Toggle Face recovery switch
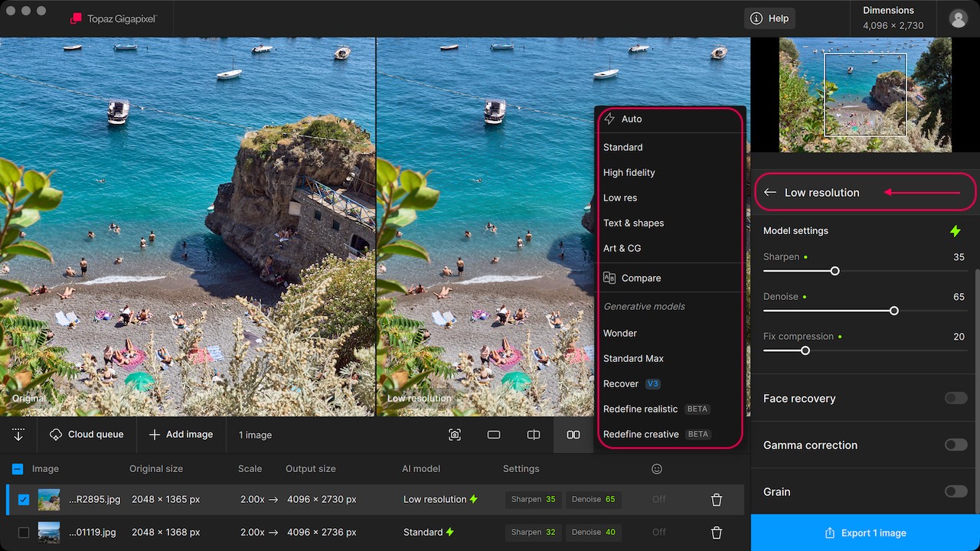Viewport: 980px width, 551px height. [x=955, y=398]
